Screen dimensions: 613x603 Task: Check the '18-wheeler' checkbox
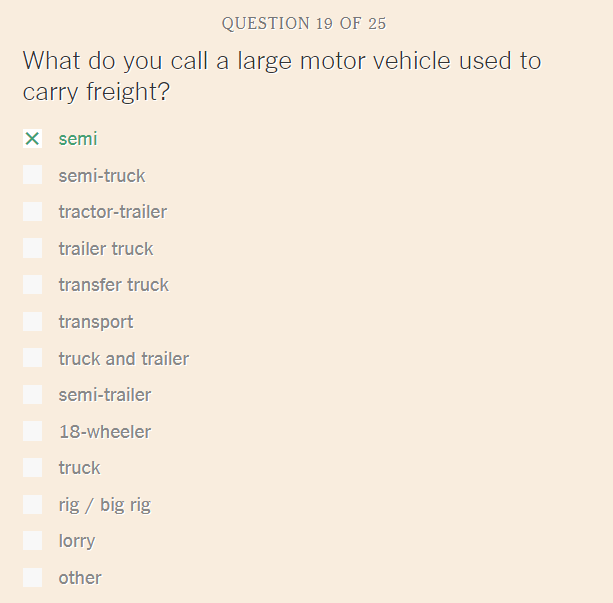click(32, 431)
